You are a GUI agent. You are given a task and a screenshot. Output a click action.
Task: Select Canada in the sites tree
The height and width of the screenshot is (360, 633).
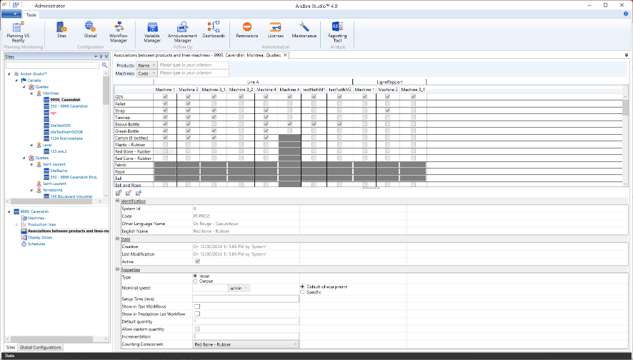[34, 80]
